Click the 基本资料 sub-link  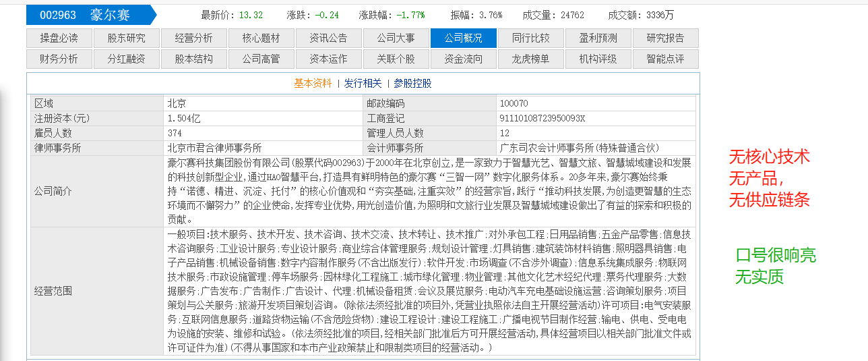click(313, 84)
